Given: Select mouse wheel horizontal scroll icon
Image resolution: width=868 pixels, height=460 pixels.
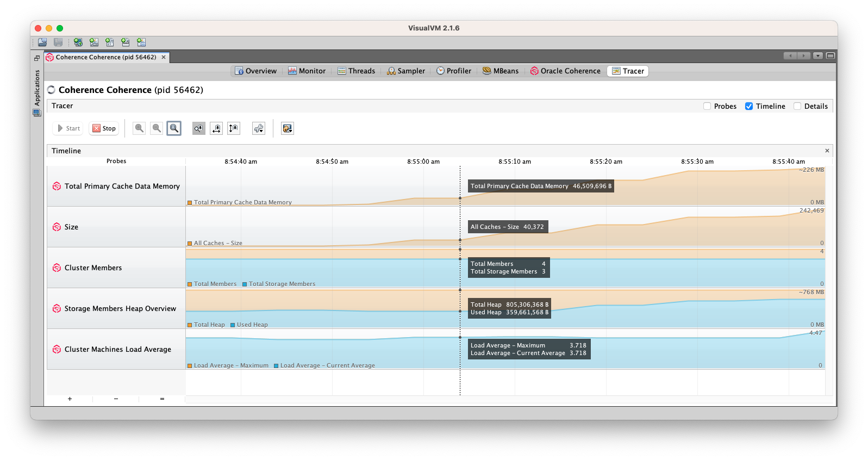Looking at the screenshot, I should pos(216,128).
